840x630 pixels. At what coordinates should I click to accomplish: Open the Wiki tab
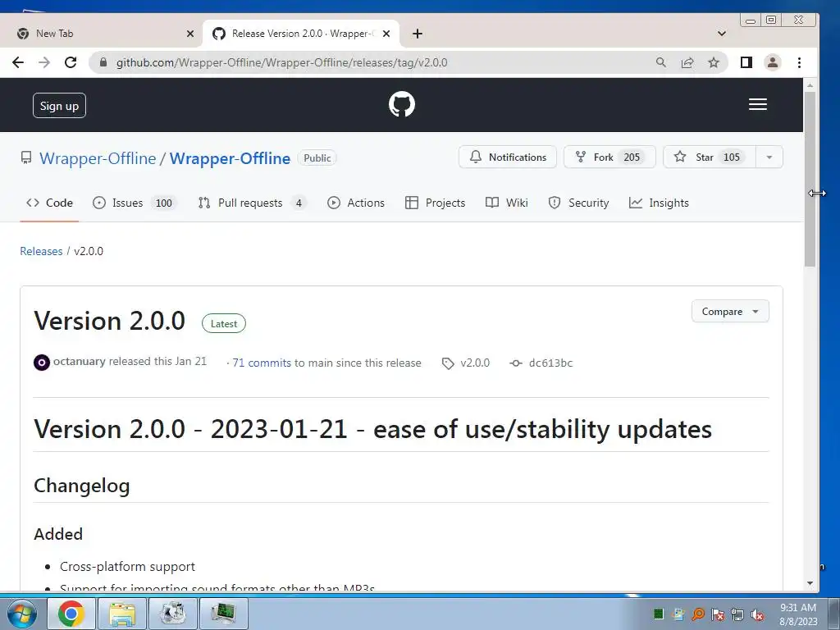pos(507,203)
